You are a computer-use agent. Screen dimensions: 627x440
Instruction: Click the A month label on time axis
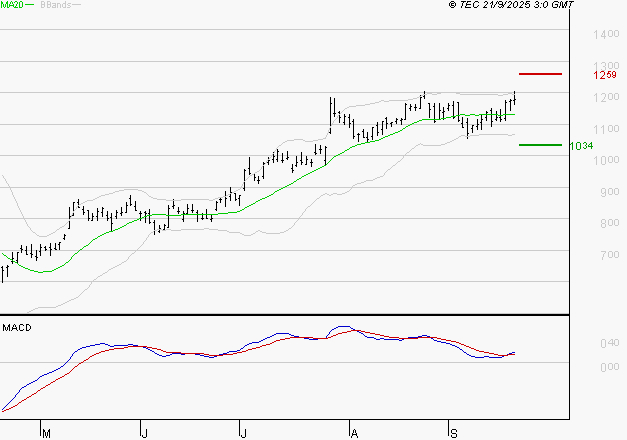click(354, 434)
